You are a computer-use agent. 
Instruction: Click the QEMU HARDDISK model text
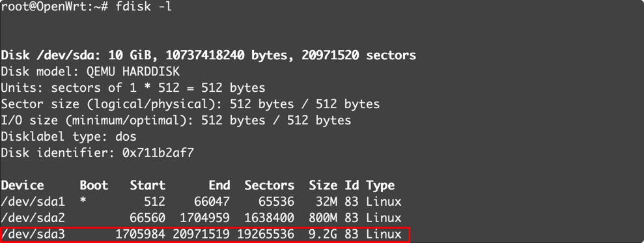(x=133, y=72)
